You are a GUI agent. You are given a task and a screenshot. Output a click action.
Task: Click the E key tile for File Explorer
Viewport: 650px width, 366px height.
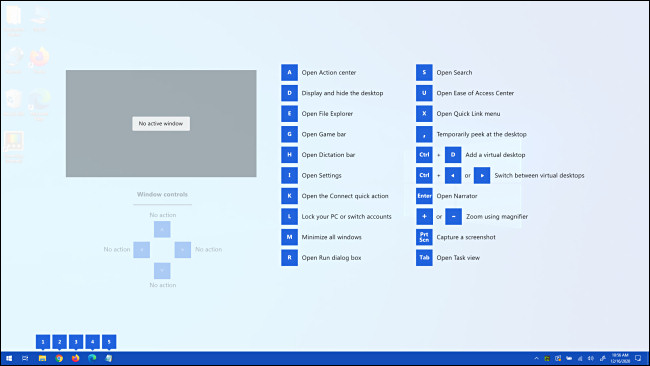pos(289,114)
